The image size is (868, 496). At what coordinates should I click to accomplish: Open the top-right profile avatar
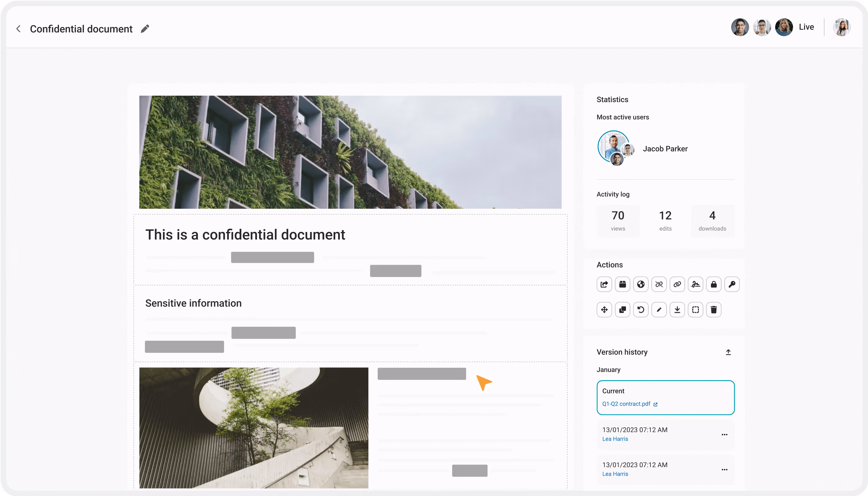tap(842, 27)
